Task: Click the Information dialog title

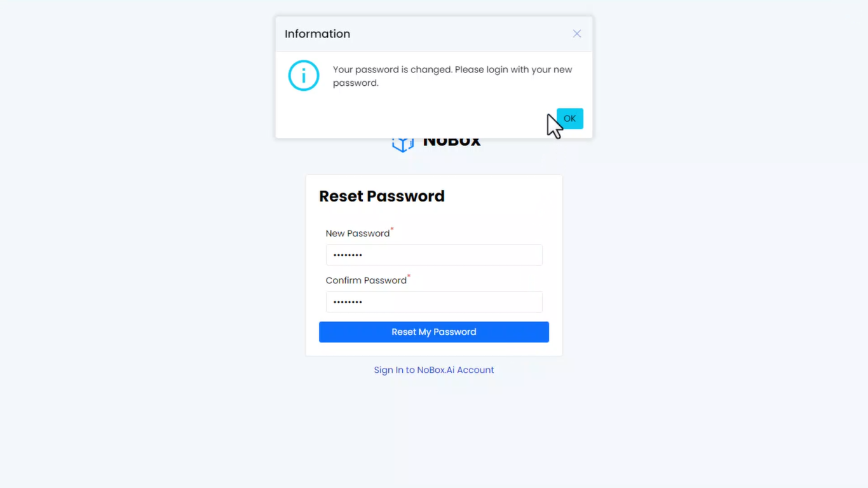Action: (x=317, y=34)
